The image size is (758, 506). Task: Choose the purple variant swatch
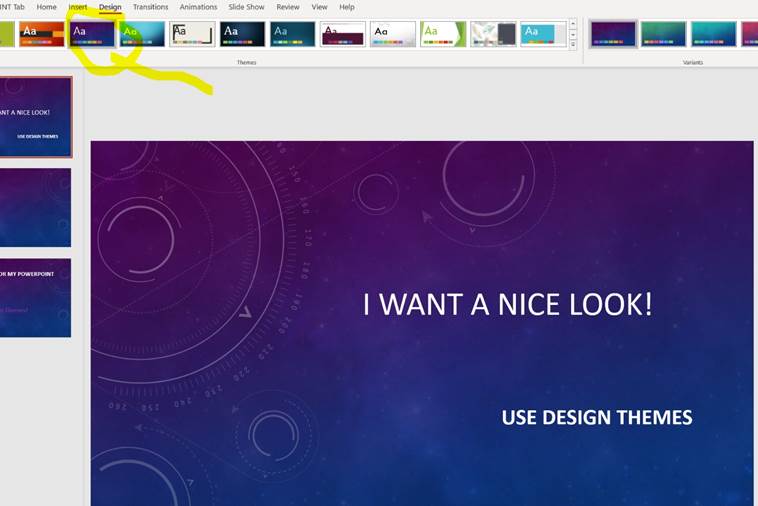[613, 35]
